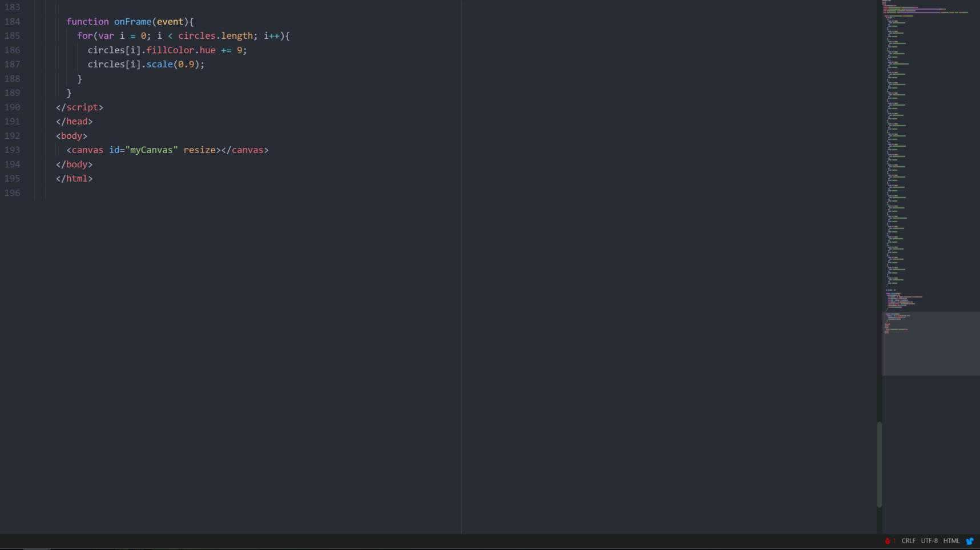Click line number 196 in the gutter
980x550 pixels.
(13, 193)
